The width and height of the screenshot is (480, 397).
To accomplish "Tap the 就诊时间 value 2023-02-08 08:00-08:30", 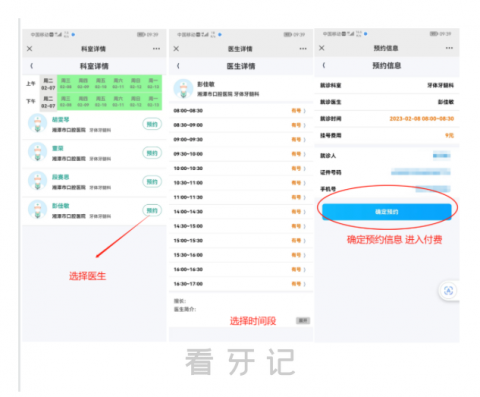I will pyautogui.click(x=422, y=119).
